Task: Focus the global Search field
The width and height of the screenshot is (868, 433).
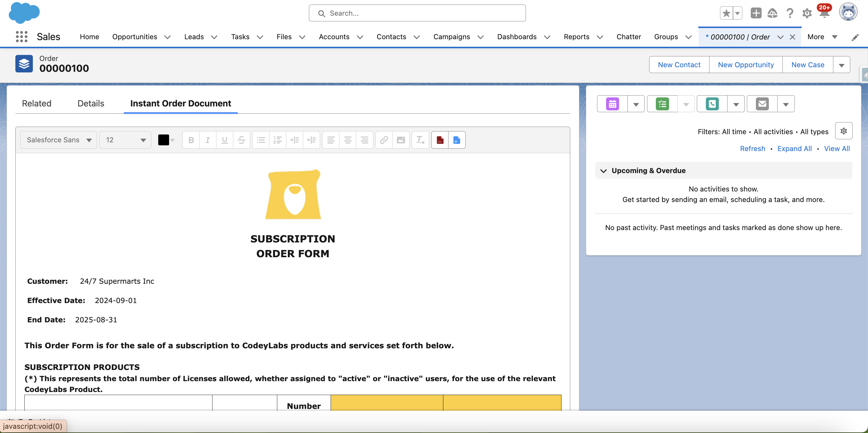Action: (417, 13)
